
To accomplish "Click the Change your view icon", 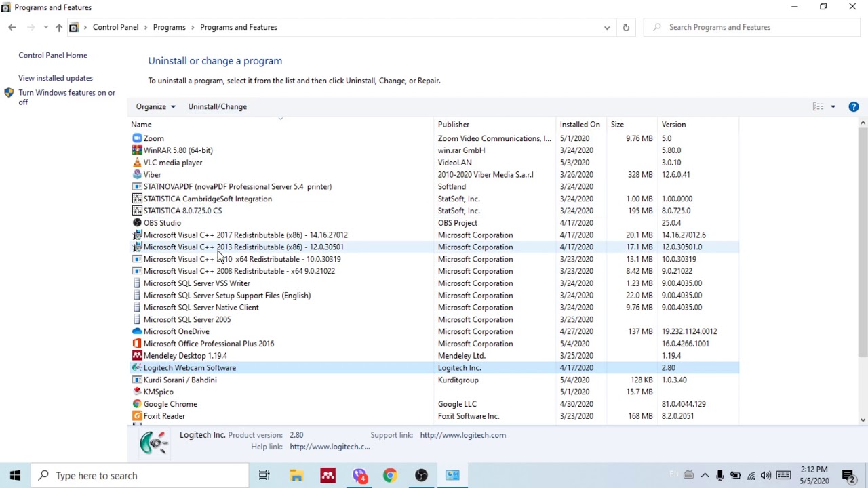I will point(818,106).
